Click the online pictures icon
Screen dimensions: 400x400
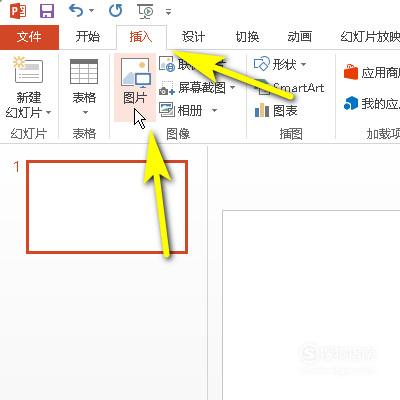(x=167, y=64)
